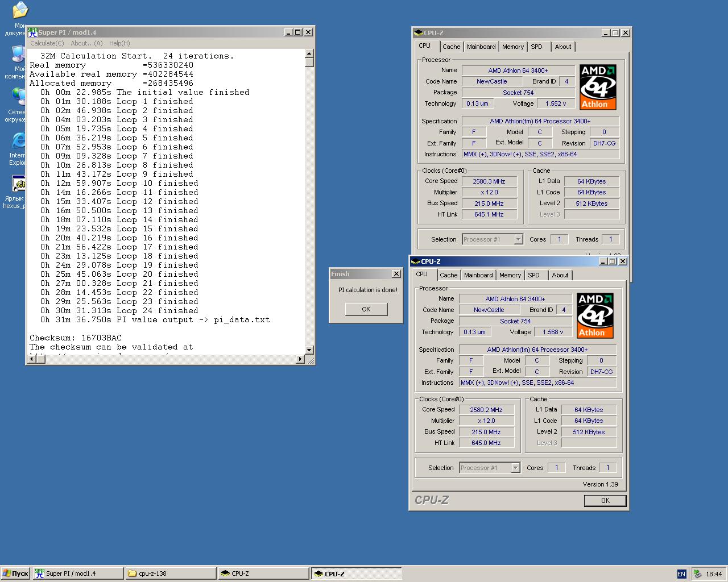The height and width of the screenshot is (582, 728).
Task: Click the Name field AMD Athlon 64 3400+ front
Action: click(x=515, y=299)
